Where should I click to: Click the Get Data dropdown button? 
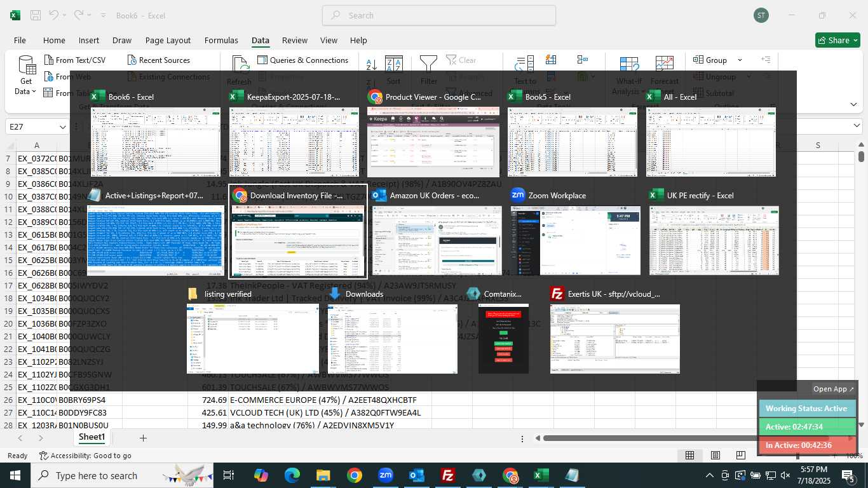pos(26,76)
